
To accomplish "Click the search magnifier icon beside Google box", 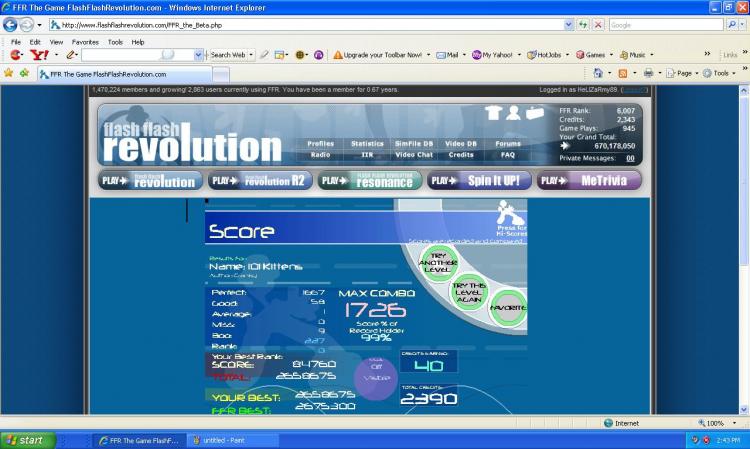I will coord(732,25).
